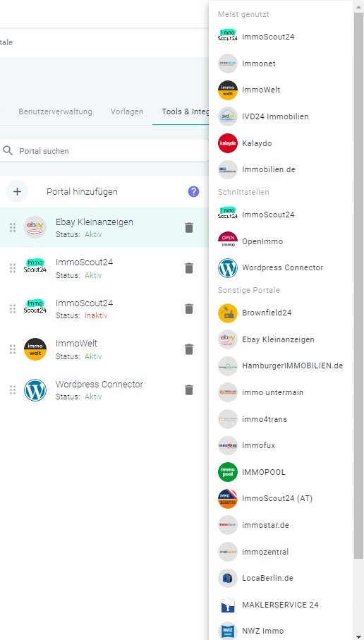Click the LocaBerlin.de logo icon
Screen dimensions: 364x640
pyautogui.click(x=228, y=579)
